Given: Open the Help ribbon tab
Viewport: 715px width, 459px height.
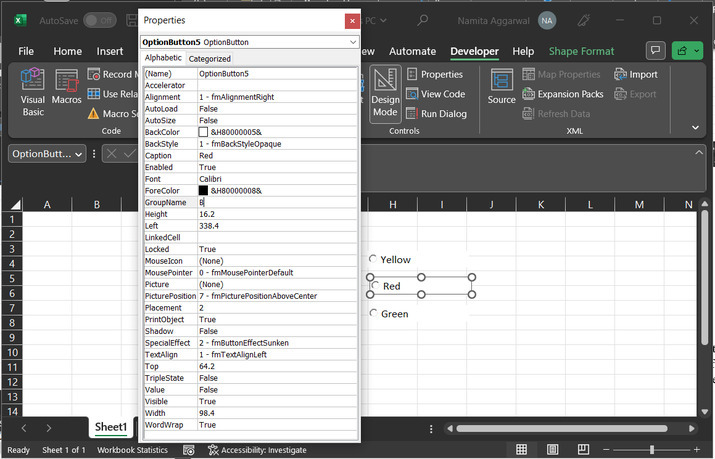Looking at the screenshot, I should [523, 51].
